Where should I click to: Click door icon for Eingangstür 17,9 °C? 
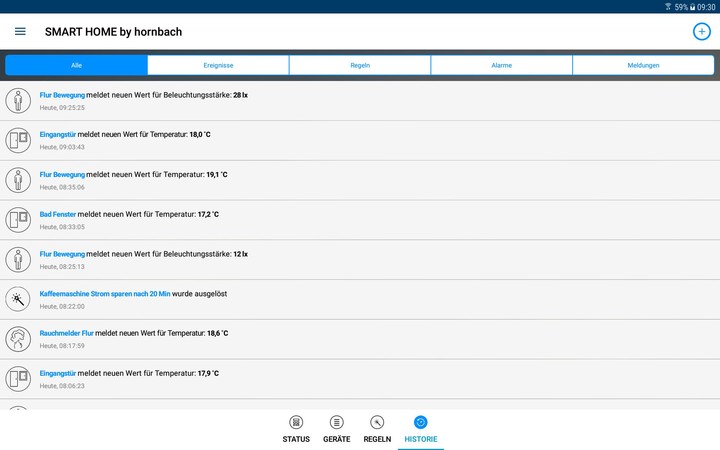(18, 379)
